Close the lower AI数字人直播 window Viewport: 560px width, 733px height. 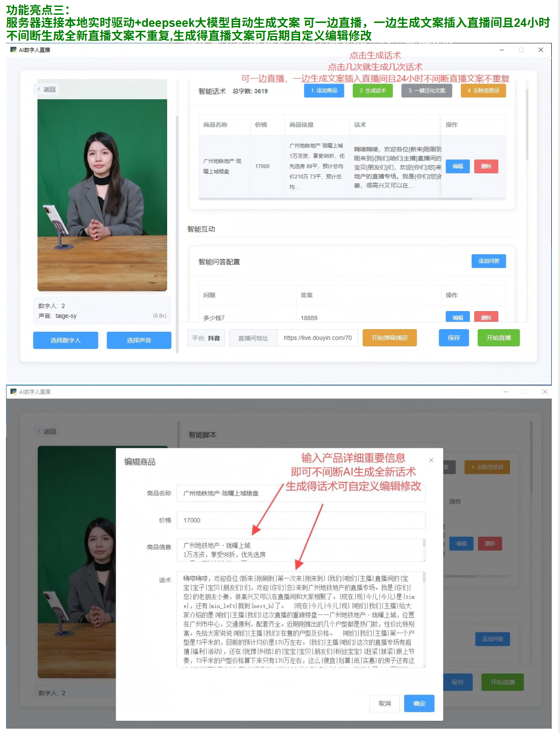click(545, 392)
